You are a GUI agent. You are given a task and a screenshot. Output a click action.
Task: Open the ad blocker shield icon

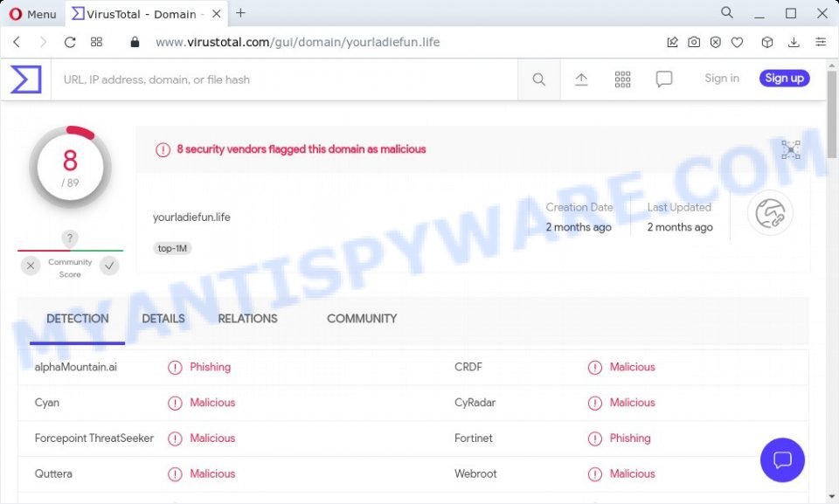click(716, 42)
